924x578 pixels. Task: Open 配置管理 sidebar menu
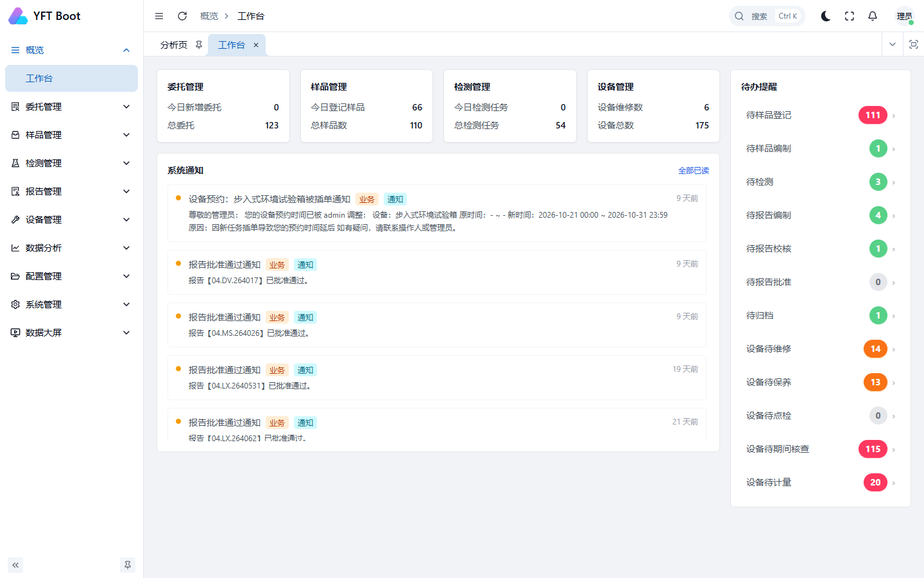tap(71, 276)
